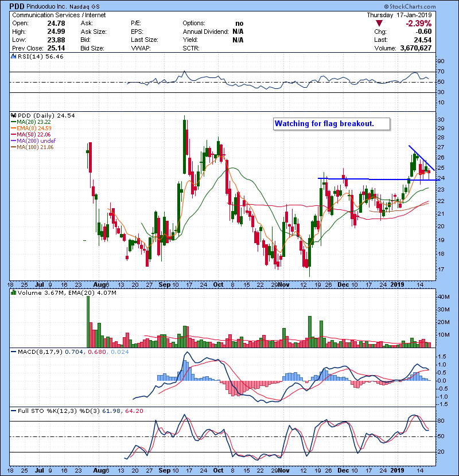Click the -2.39% percent change
The height and width of the screenshot is (476, 459).
(419, 24)
